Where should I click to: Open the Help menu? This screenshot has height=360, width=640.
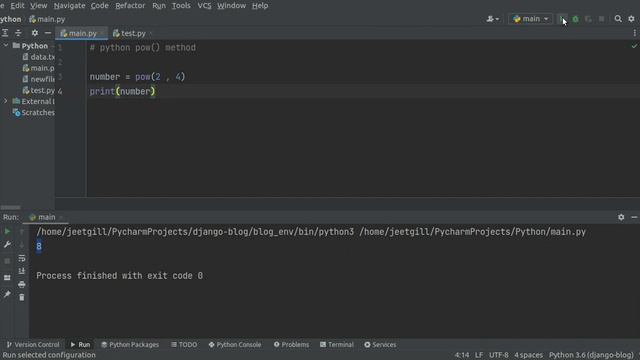click(260, 6)
